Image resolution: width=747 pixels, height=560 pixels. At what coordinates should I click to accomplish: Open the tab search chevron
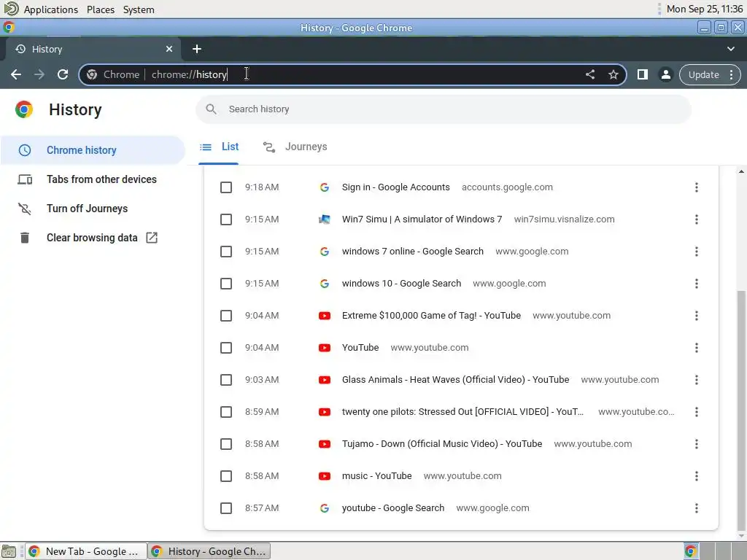click(731, 49)
